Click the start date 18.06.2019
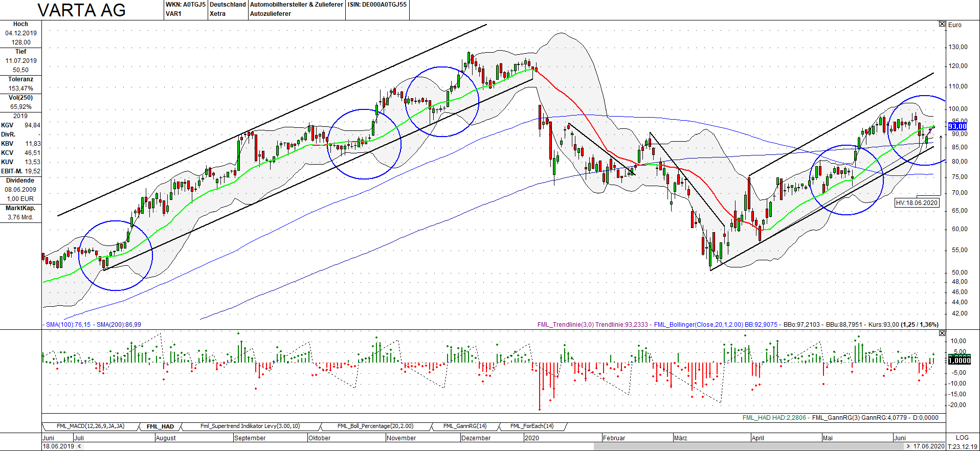 (x=58, y=446)
